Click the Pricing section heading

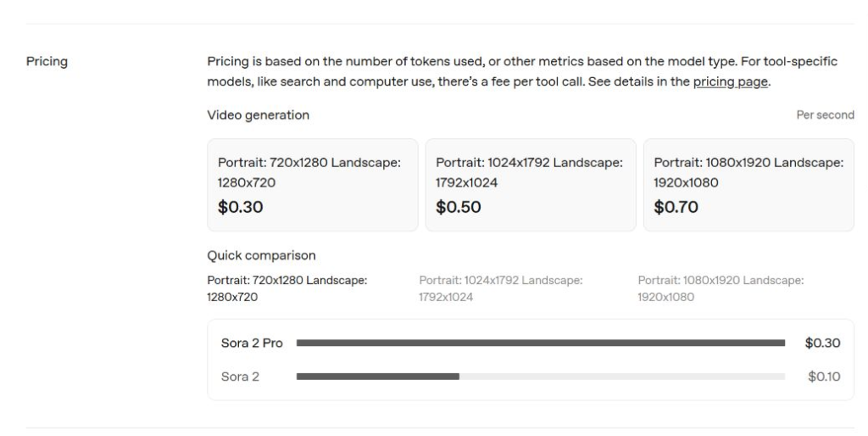[x=47, y=61]
